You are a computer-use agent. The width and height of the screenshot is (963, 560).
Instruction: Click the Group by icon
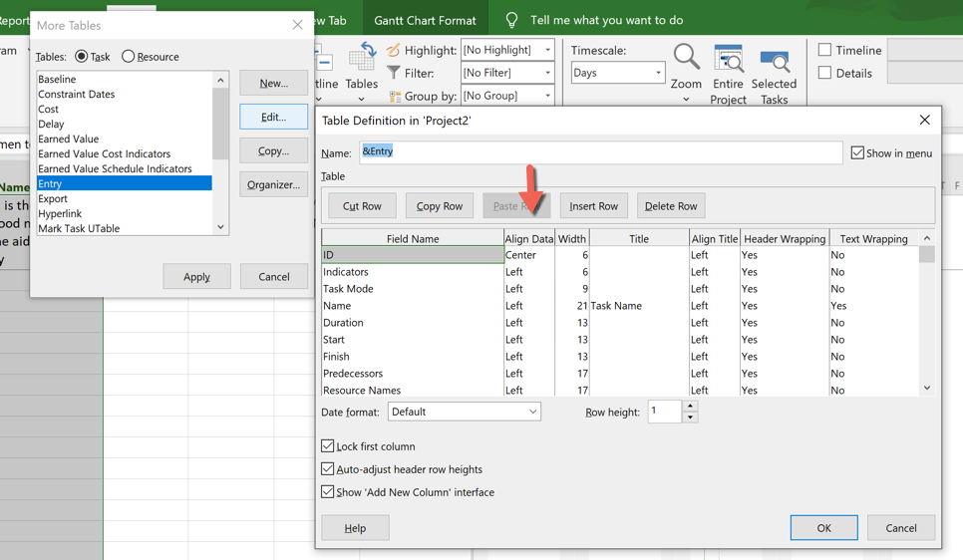[394, 96]
